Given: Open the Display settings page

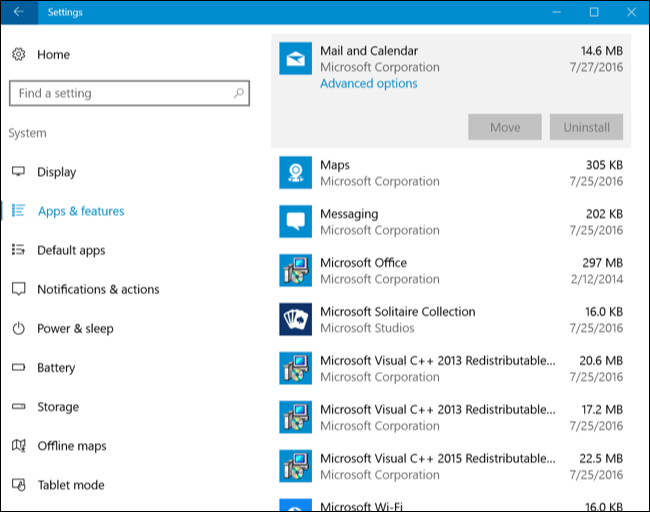Looking at the screenshot, I should pyautogui.click(x=56, y=172).
